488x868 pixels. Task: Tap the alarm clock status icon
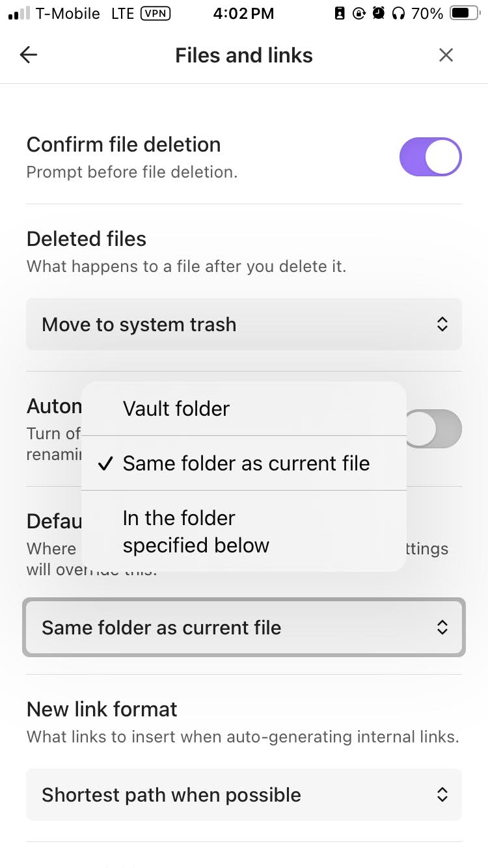click(379, 14)
